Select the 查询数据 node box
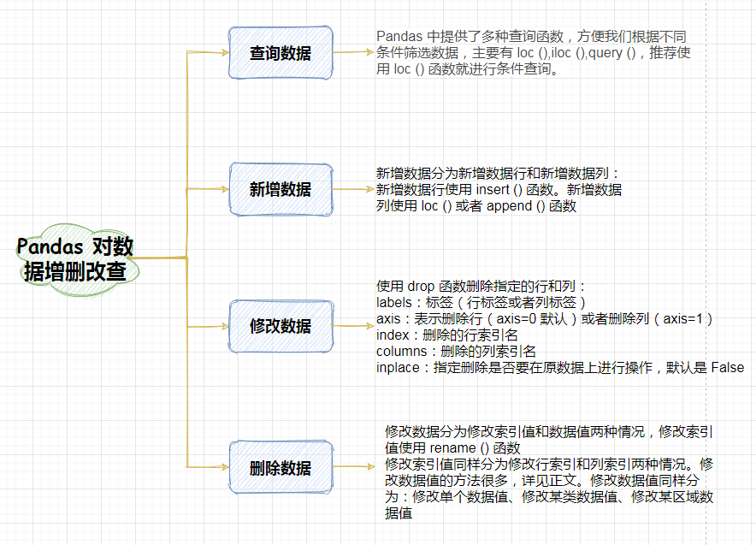The image size is (756, 545). click(281, 52)
